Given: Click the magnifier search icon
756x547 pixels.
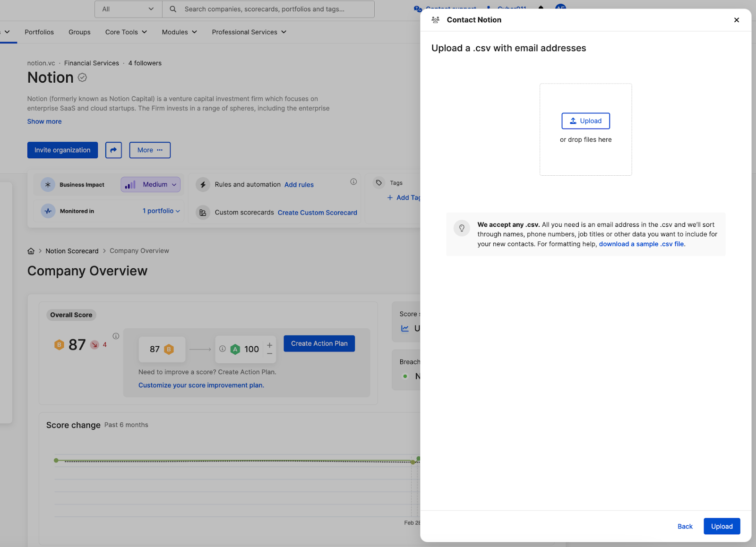Looking at the screenshot, I should pos(173,9).
